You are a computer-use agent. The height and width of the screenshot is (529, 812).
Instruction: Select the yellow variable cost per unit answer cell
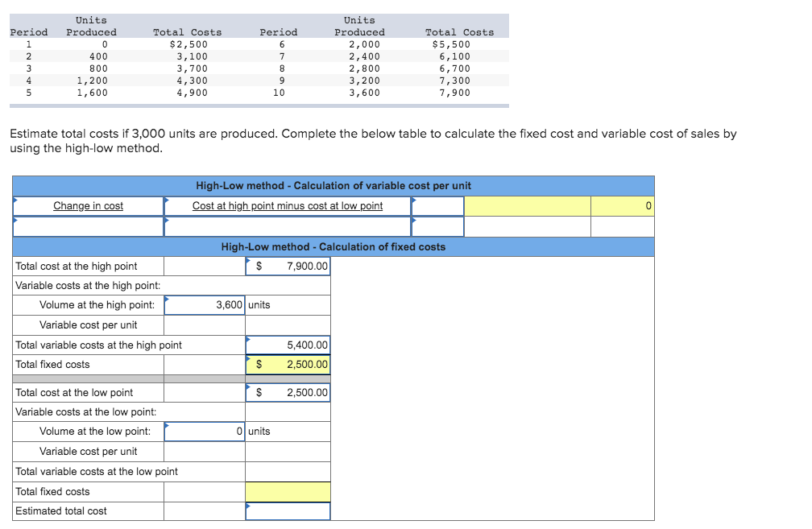click(x=527, y=205)
